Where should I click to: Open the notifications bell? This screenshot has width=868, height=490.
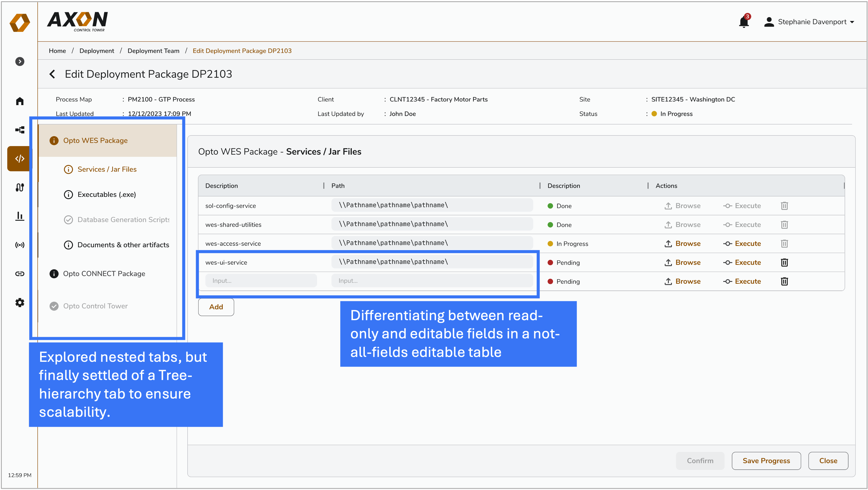(x=743, y=22)
